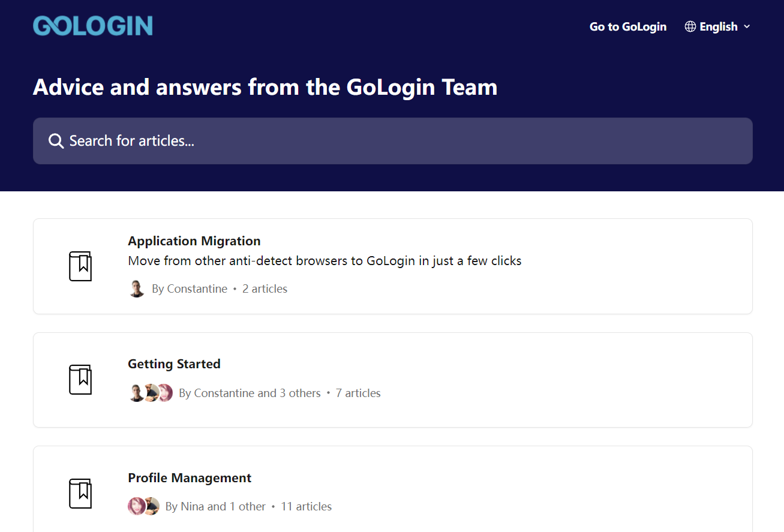Viewport: 784px width, 532px height.
Task: Open the language selector chevron
Action: [x=747, y=26]
